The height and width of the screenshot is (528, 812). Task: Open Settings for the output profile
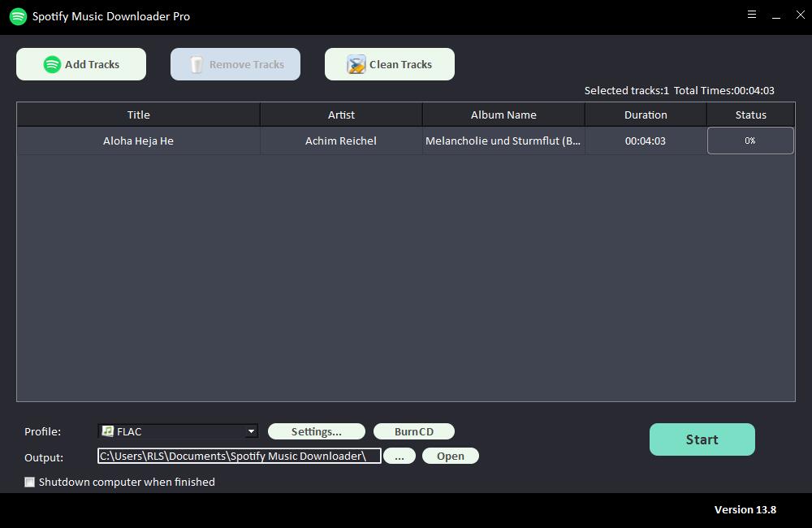click(x=316, y=431)
